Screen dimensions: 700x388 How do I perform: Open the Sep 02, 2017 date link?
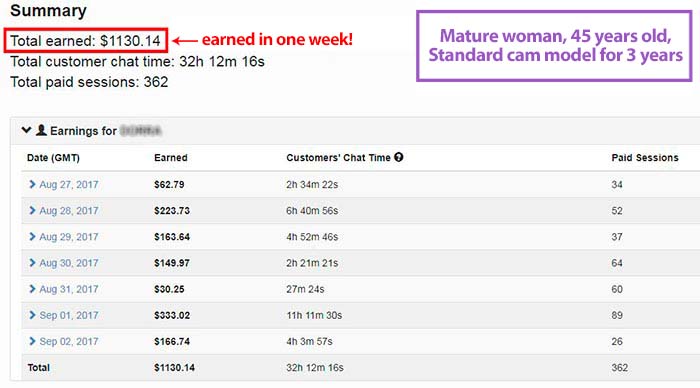69,342
